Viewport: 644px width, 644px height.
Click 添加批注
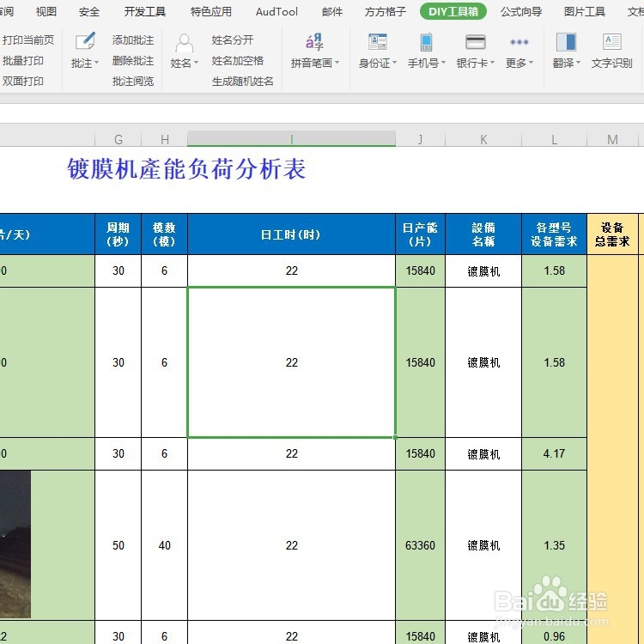click(x=132, y=39)
